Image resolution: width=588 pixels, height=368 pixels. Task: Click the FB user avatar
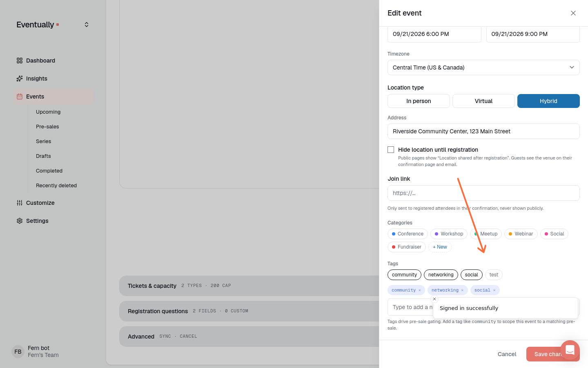(x=18, y=352)
